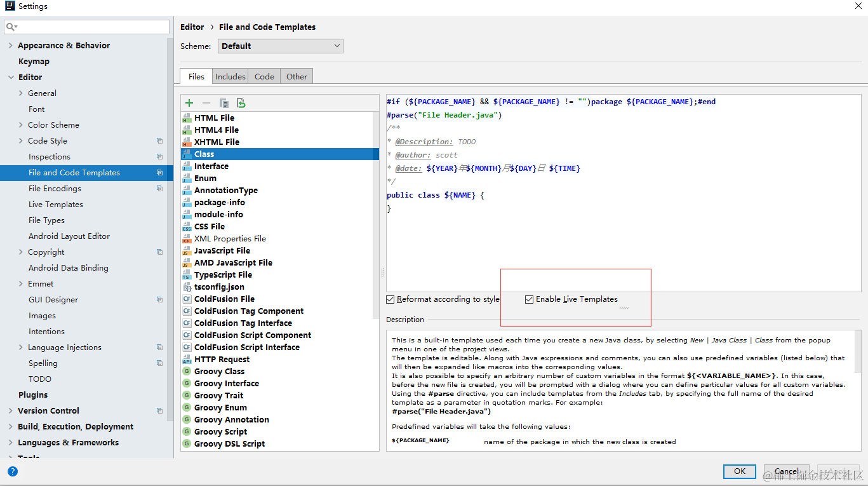
Task: Click project-level icon beside Code Style
Action: click(x=159, y=141)
